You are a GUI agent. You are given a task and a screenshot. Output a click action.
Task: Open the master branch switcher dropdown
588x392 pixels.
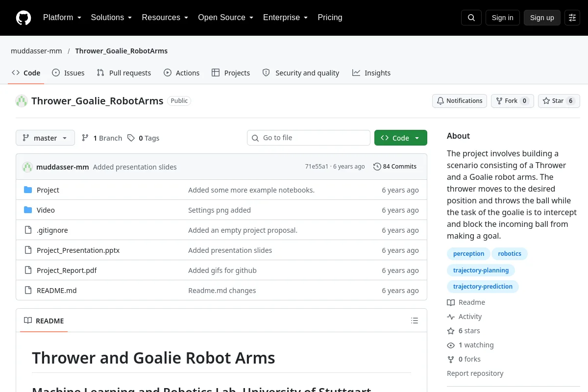45,138
